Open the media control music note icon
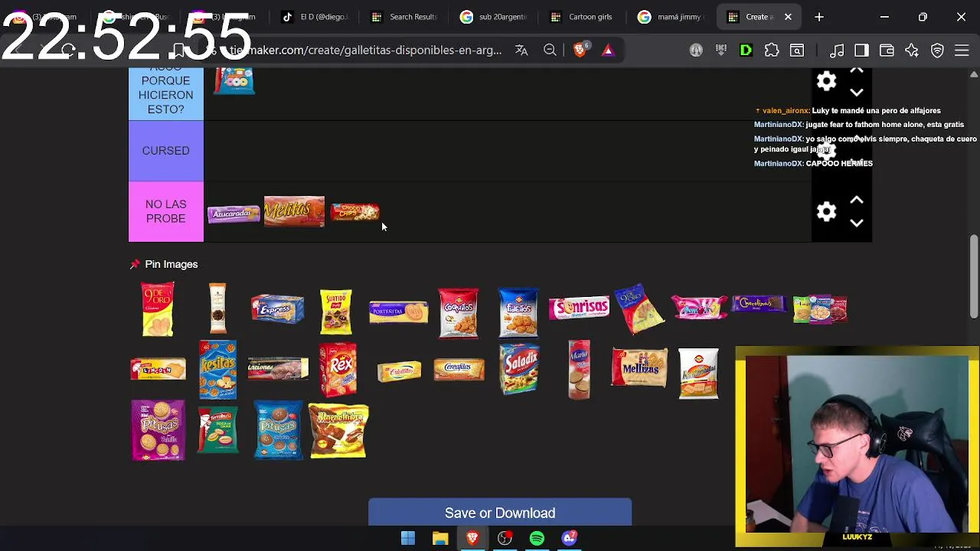This screenshot has height=551, width=980. pyautogui.click(x=837, y=51)
